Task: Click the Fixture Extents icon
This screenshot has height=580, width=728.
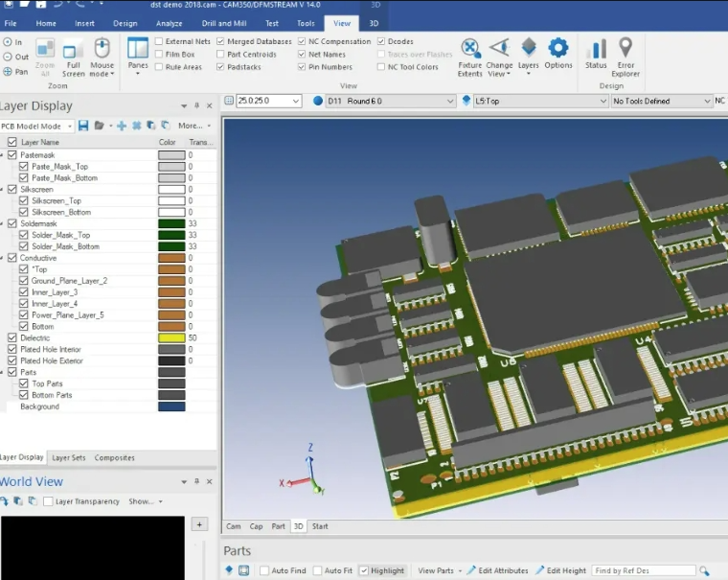Action: tap(470, 49)
